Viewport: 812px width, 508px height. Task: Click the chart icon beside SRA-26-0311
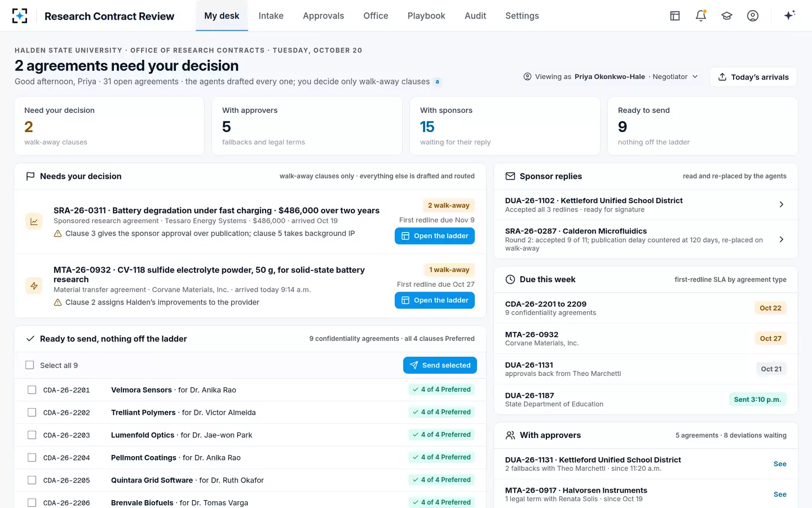pyautogui.click(x=34, y=221)
